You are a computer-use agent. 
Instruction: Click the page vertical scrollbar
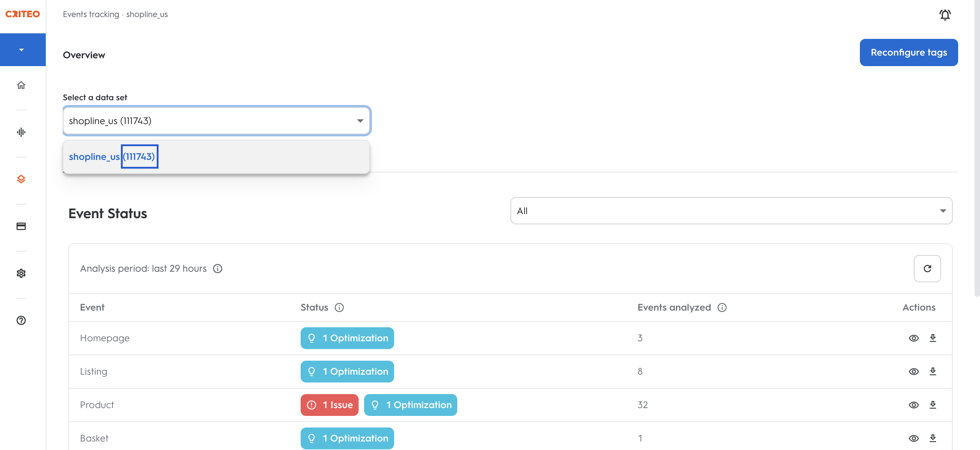[x=977, y=148]
